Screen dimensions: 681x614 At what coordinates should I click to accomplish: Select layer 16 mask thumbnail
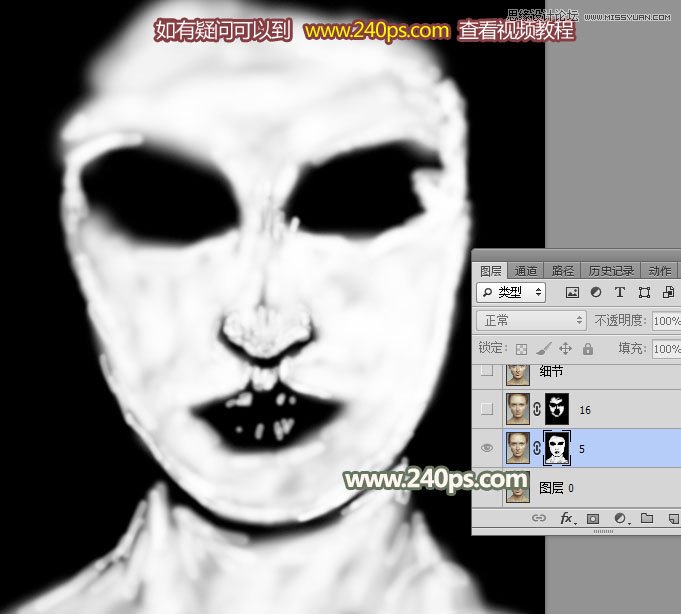coord(557,409)
